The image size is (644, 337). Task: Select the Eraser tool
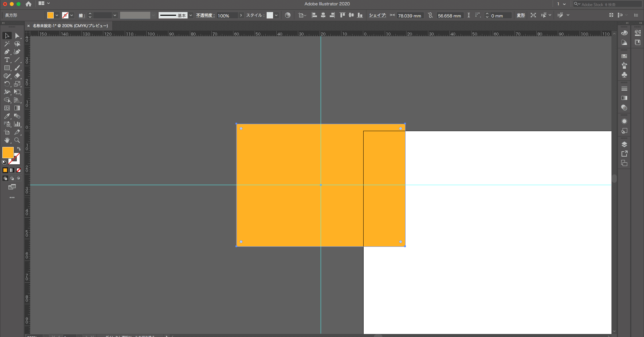tap(17, 76)
